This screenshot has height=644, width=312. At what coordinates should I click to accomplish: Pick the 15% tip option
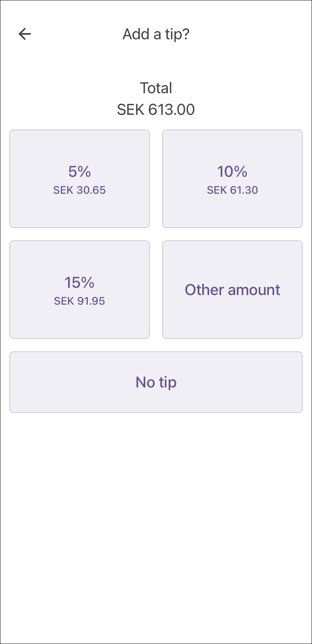79,290
